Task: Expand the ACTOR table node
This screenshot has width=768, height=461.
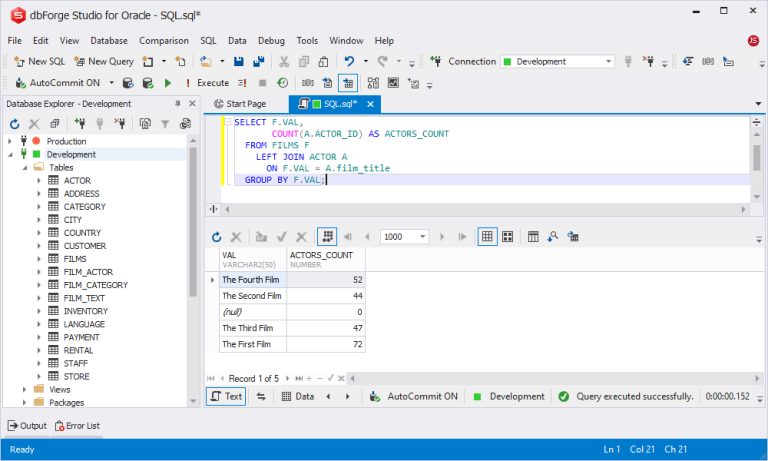Action: pos(39,180)
